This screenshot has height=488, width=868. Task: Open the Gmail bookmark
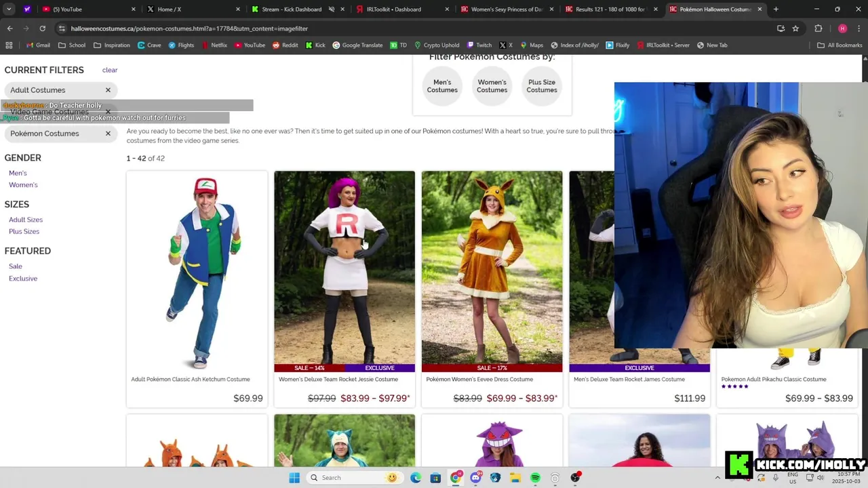point(37,45)
